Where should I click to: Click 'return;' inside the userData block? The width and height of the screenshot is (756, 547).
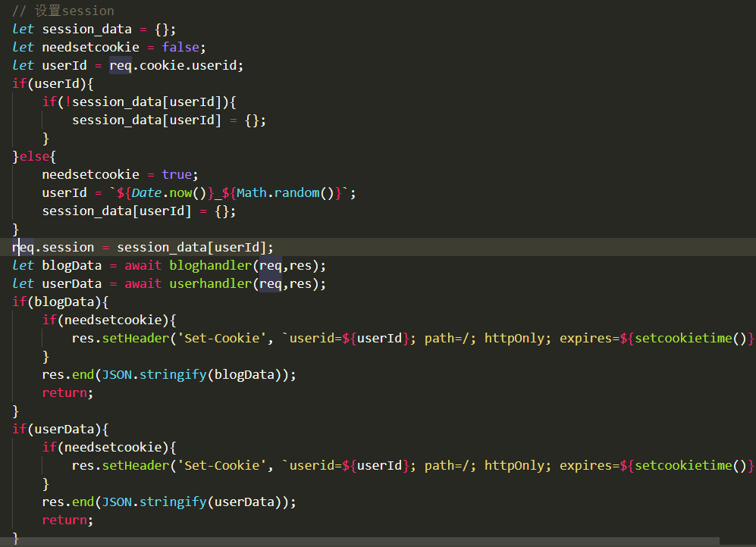click(x=67, y=520)
